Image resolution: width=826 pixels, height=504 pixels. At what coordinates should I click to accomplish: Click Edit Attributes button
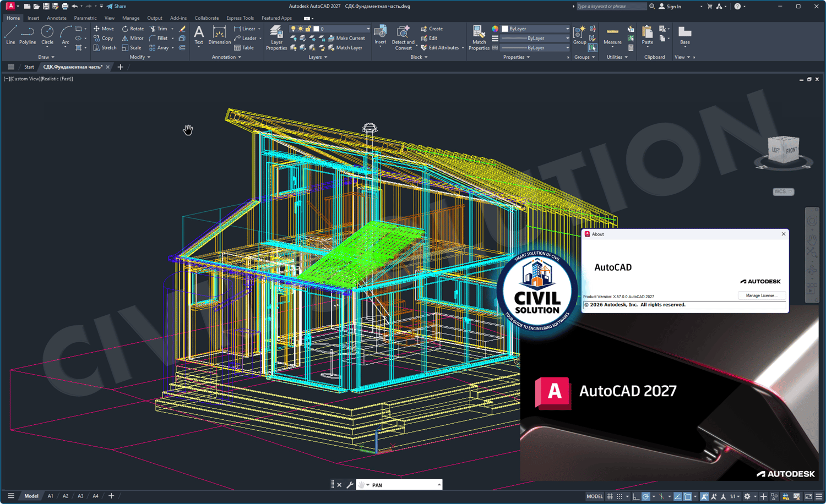440,47
